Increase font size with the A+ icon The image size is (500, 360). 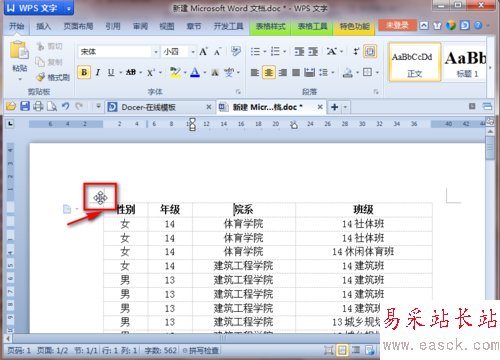(x=203, y=52)
